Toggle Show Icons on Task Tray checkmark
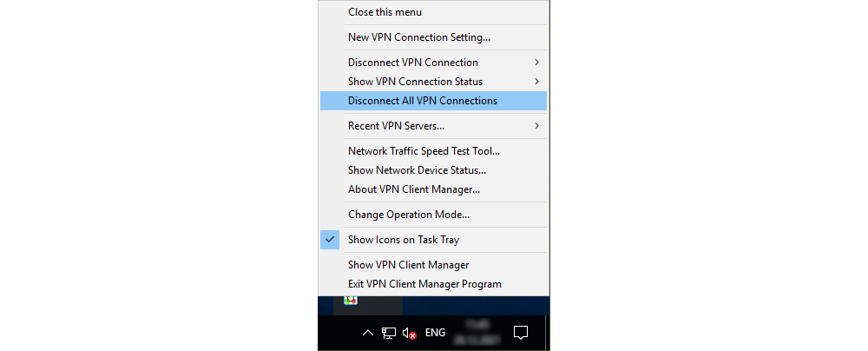The image size is (868, 351). 330,240
